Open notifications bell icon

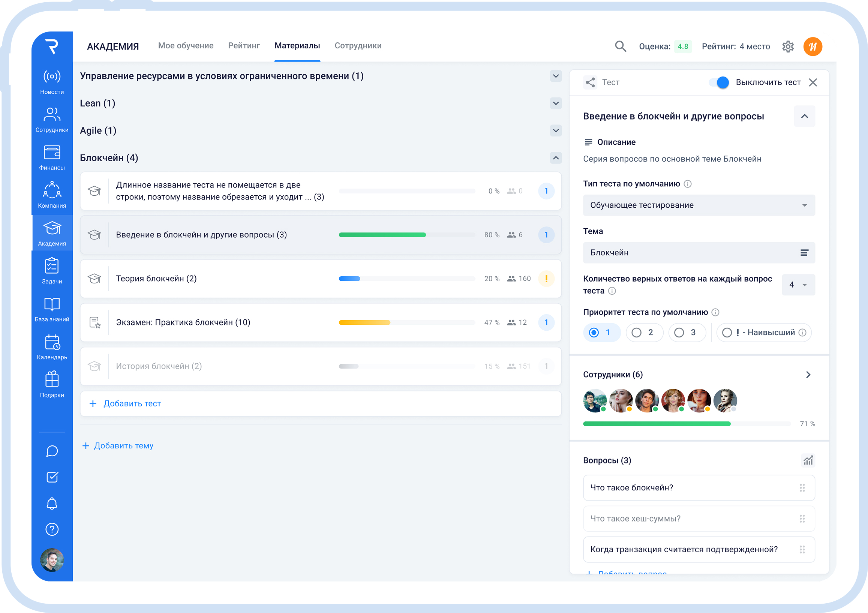coord(52,503)
